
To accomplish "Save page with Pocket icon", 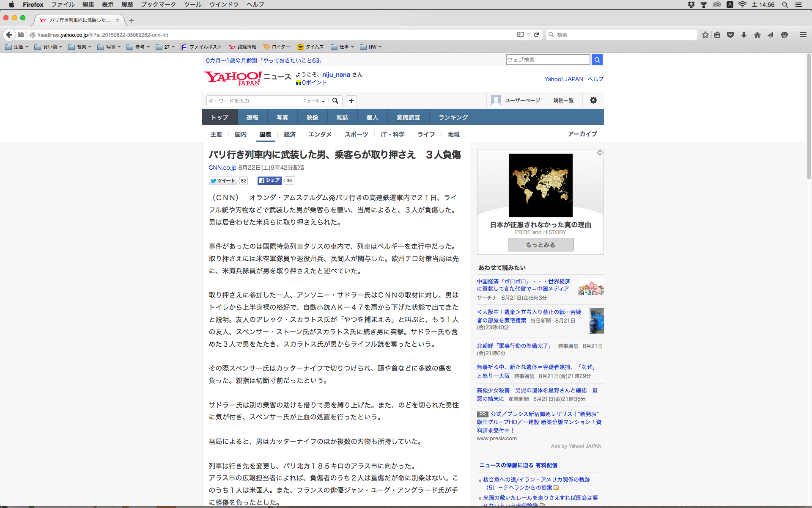I will (x=730, y=35).
